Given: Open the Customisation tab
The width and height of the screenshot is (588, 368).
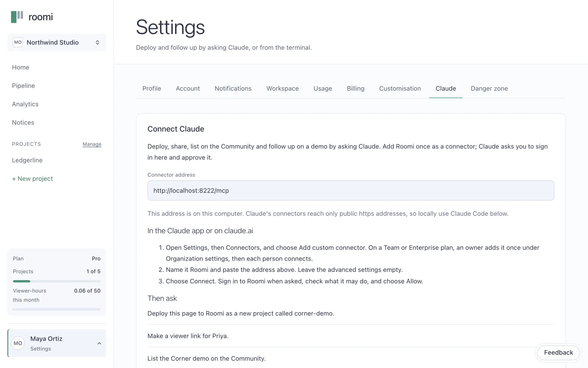Looking at the screenshot, I should (400, 88).
